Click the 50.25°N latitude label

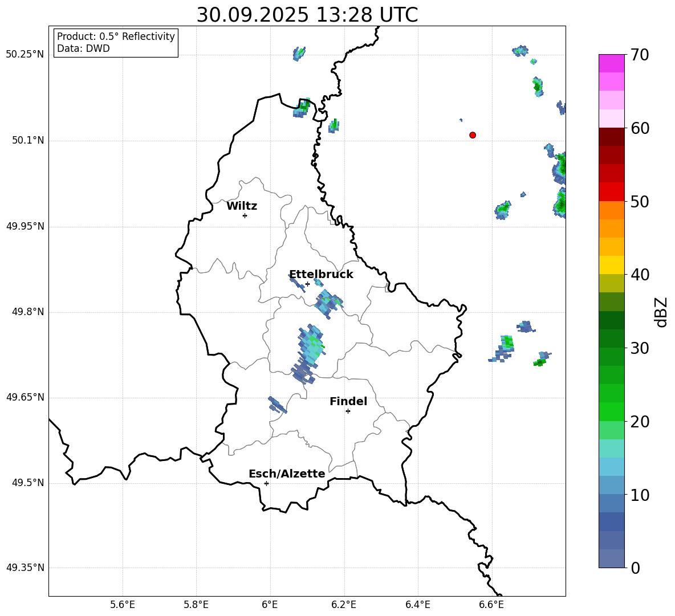point(25,55)
